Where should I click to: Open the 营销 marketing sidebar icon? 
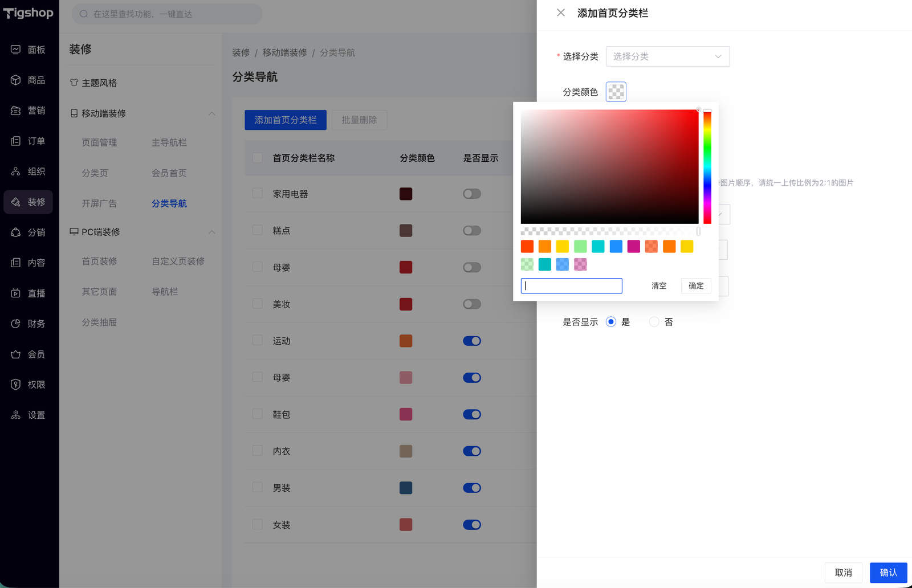click(x=16, y=111)
